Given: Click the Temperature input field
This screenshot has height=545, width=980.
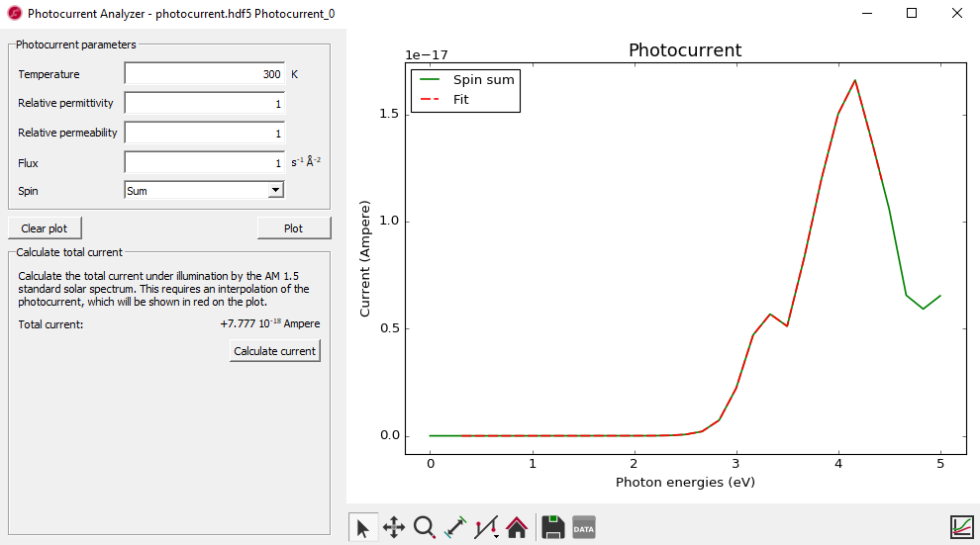Looking at the screenshot, I should point(204,73).
